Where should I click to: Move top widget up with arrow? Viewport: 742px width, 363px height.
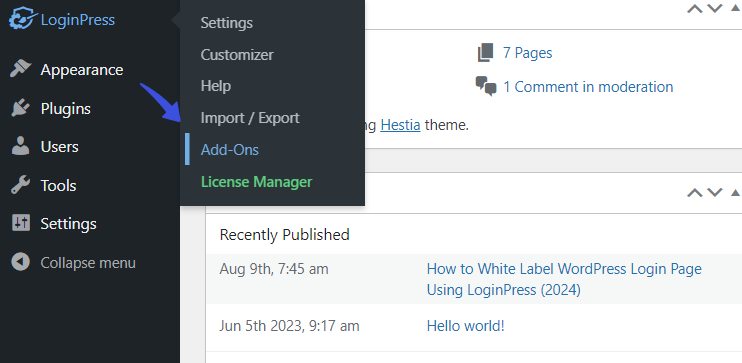point(694,9)
